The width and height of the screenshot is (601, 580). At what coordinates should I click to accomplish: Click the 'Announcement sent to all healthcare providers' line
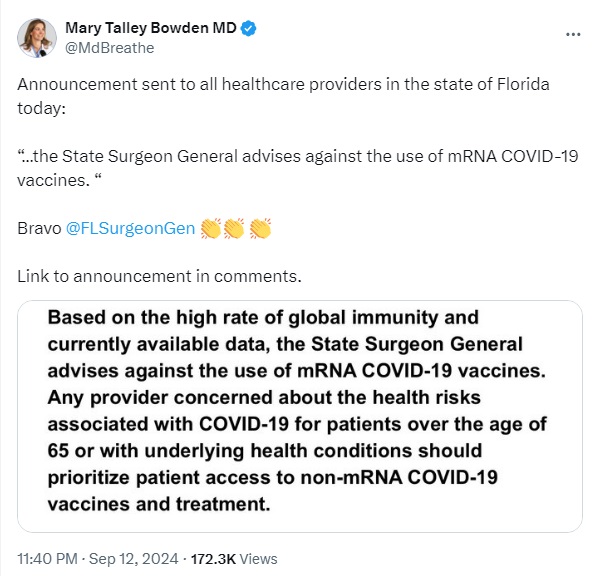pos(283,84)
